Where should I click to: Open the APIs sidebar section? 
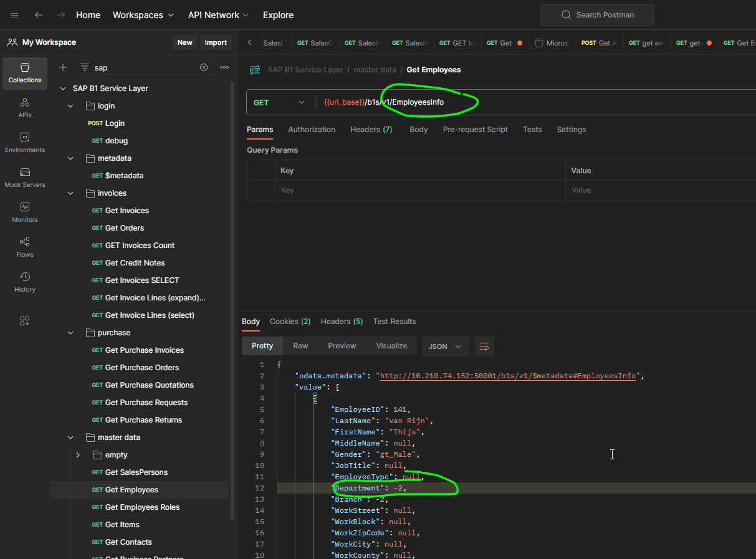25,108
